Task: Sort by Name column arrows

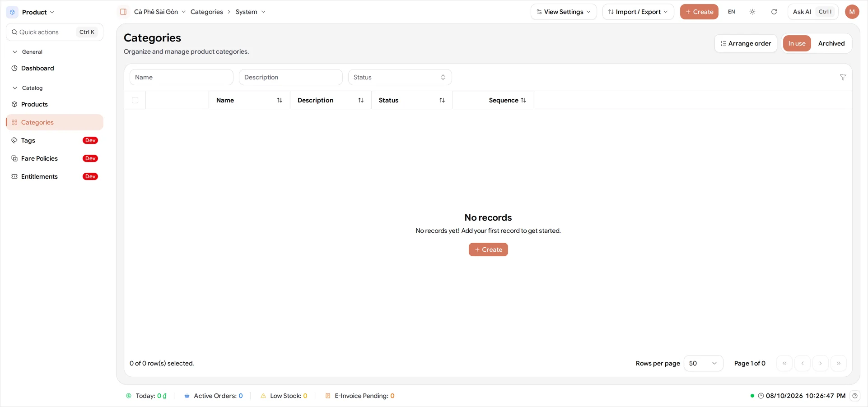Action: click(280, 100)
